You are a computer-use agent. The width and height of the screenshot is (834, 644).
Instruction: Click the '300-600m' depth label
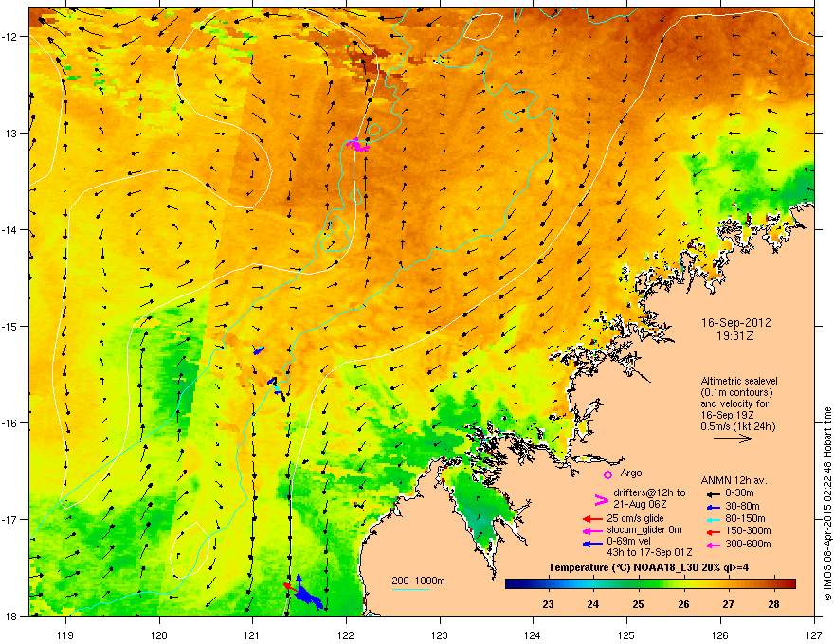pyautogui.click(x=748, y=545)
